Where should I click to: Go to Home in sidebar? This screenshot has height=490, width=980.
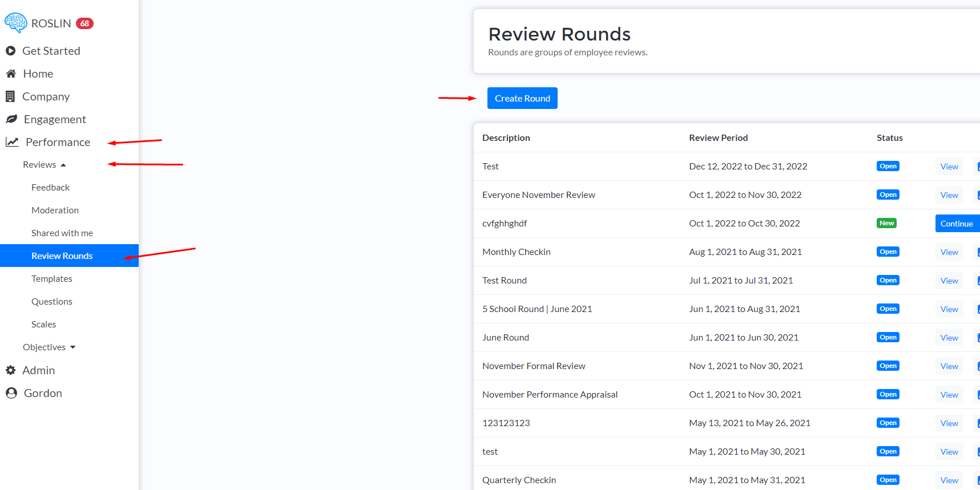[x=38, y=74]
